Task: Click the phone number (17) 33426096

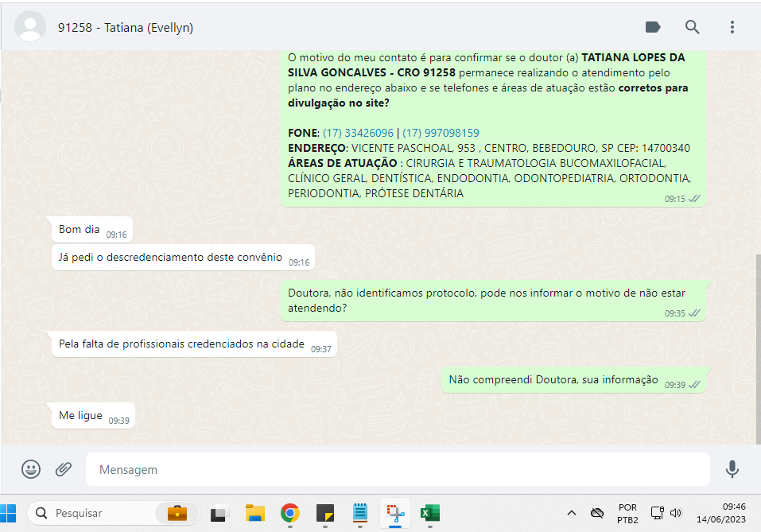Action: pos(358,133)
